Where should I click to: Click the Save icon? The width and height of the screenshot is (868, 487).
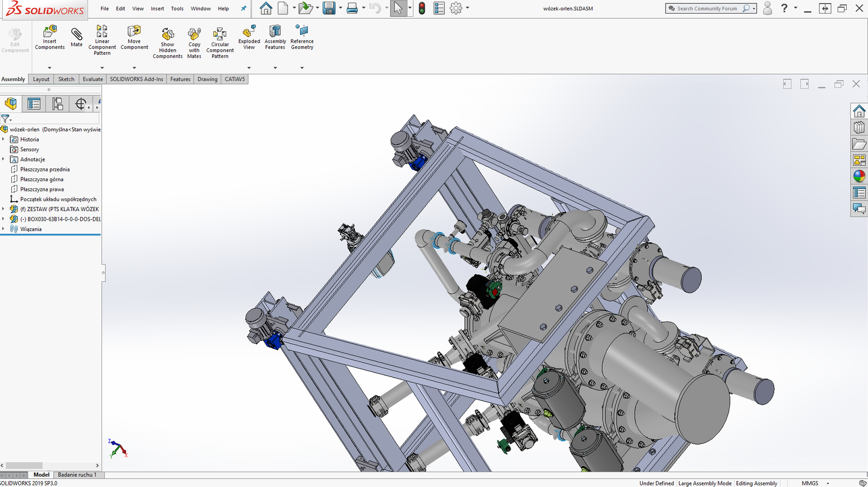point(329,8)
